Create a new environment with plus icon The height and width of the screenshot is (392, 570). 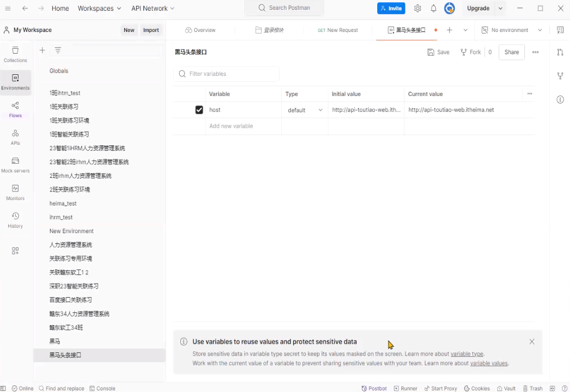tap(42, 50)
